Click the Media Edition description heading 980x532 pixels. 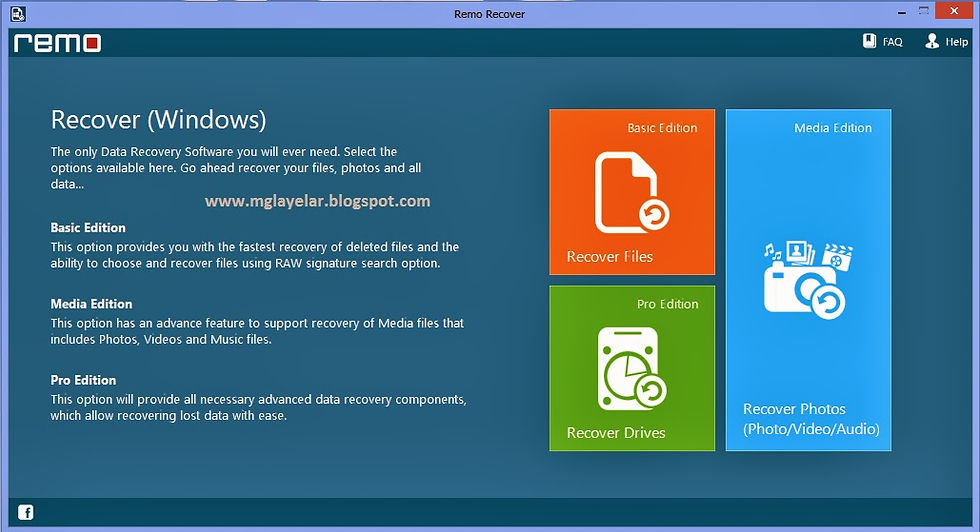pyautogui.click(x=91, y=304)
